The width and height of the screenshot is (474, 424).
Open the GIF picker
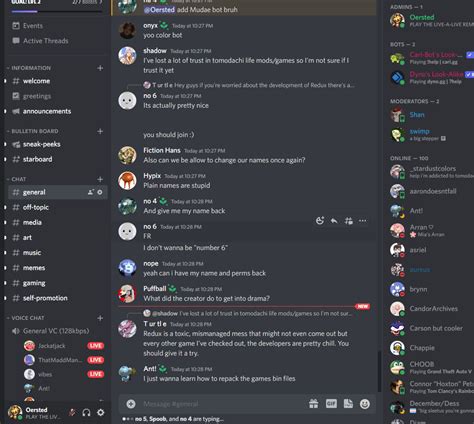click(331, 404)
